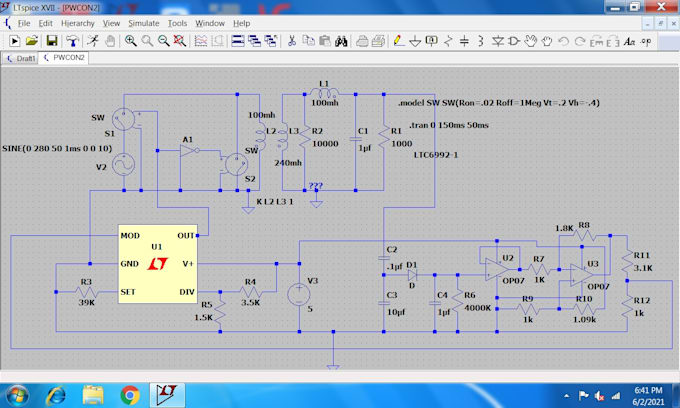Select the U2 OP07 op-amp symbol

(x=497, y=269)
